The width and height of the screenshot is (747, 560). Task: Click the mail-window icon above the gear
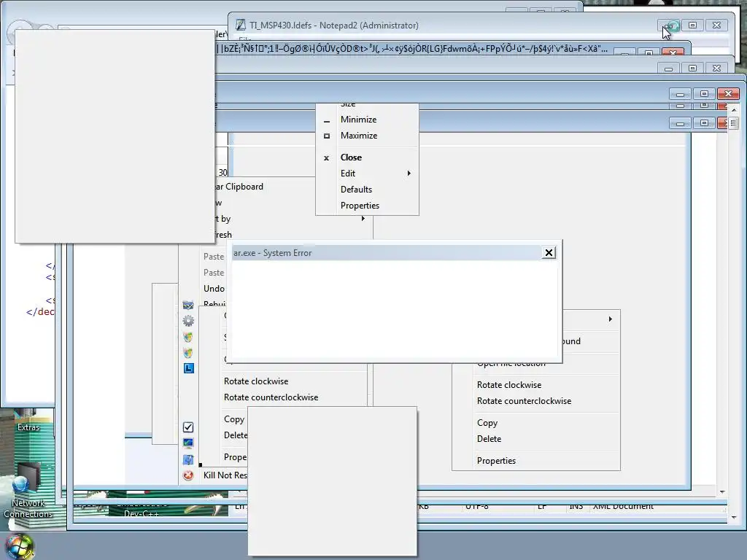click(188, 306)
